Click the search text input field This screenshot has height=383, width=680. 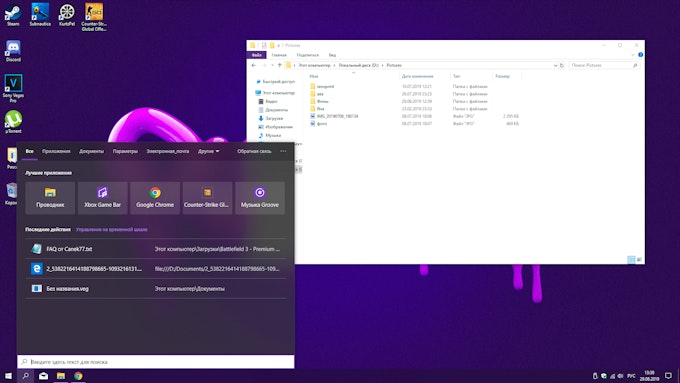(156, 361)
